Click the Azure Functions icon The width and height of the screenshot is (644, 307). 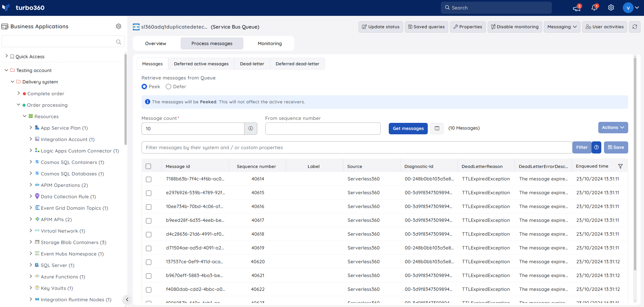tap(37, 276)
